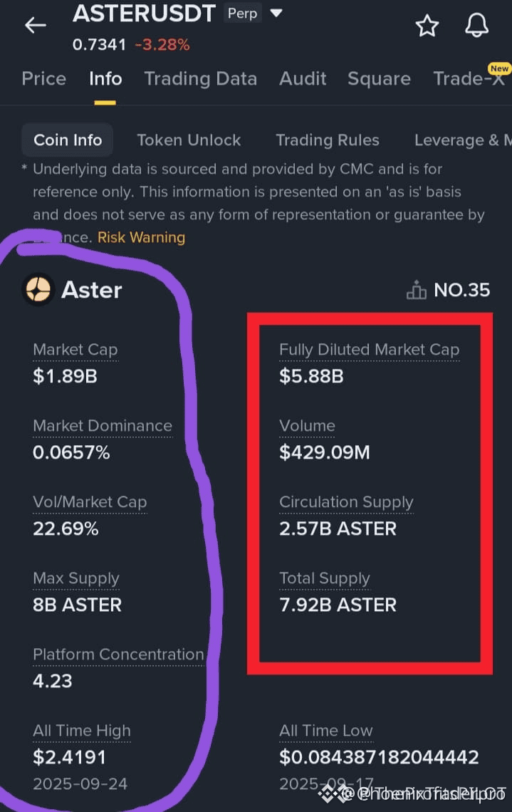Tap Market Cap for its definition tooltip
Image resolution: width=512 pixels, height=812 pixels.
point(75,349)
